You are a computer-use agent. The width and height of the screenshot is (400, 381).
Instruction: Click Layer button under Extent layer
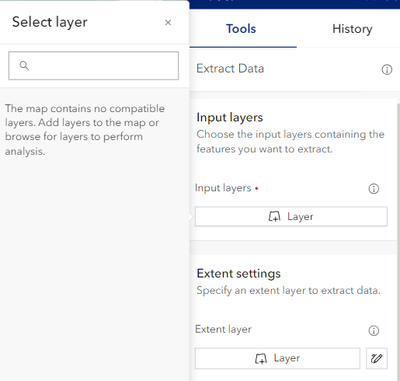(x=277, y=358)
